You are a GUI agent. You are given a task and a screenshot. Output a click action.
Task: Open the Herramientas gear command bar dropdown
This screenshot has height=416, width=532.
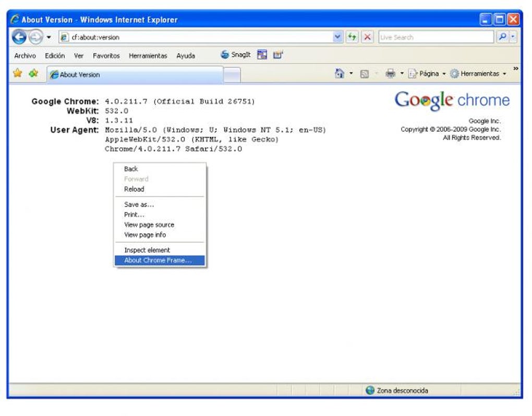[478, 74]
